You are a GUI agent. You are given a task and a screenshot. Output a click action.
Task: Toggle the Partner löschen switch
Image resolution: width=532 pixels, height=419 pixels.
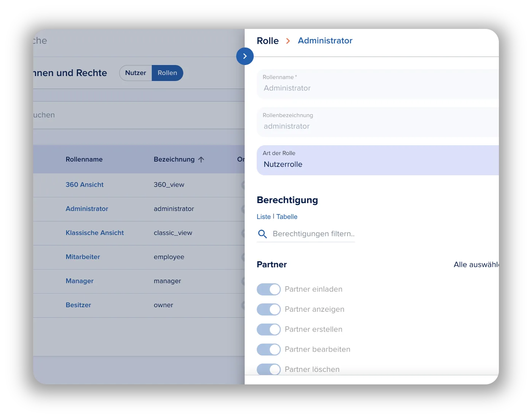click(269, 369)
